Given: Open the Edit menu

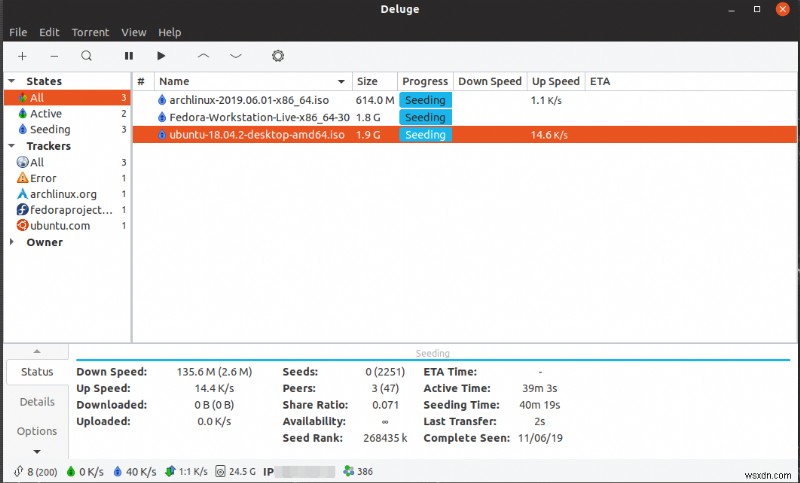Looking at the screenshot, I should tap(49, 32).
